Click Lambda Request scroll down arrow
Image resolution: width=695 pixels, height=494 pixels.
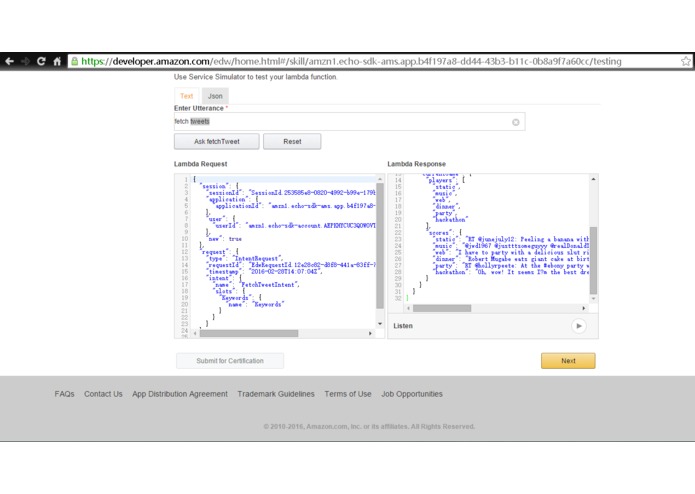(x=380, y=324)
